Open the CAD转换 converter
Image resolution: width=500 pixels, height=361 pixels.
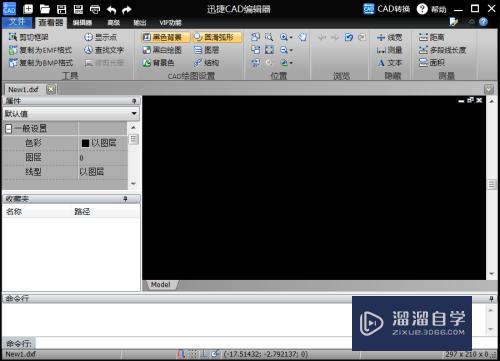tap(386, 9)
